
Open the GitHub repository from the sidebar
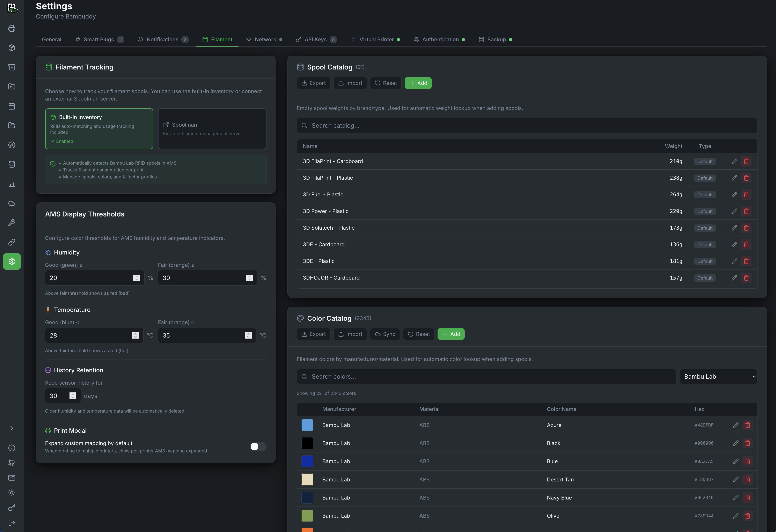[12, 463]
